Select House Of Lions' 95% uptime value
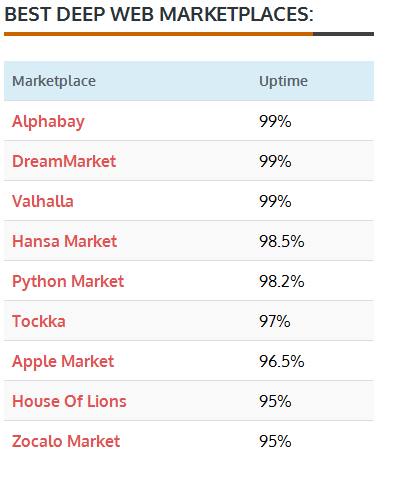Viewport: 400px width, 489px height. tap(275, 401)
